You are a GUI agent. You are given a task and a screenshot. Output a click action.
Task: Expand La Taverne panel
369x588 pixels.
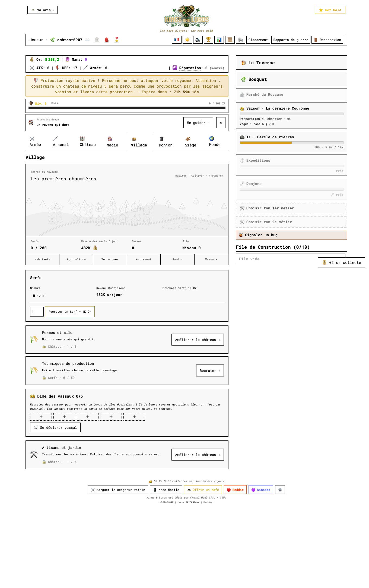point(292,63)
